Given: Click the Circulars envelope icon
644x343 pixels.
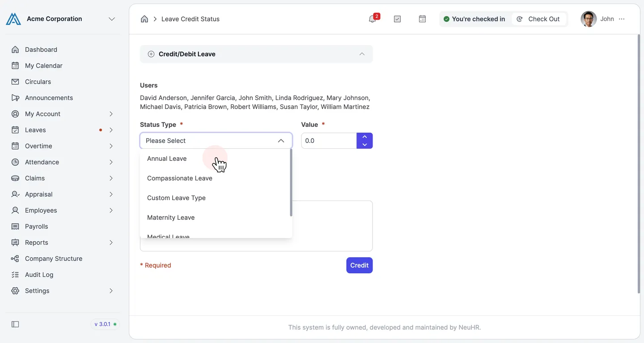Looking at the screenshot, I should click(x=15, y=82).
